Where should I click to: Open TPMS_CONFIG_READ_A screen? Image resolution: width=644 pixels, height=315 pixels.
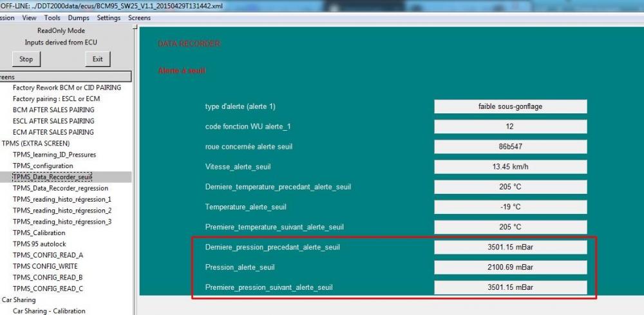pos(48,254)
